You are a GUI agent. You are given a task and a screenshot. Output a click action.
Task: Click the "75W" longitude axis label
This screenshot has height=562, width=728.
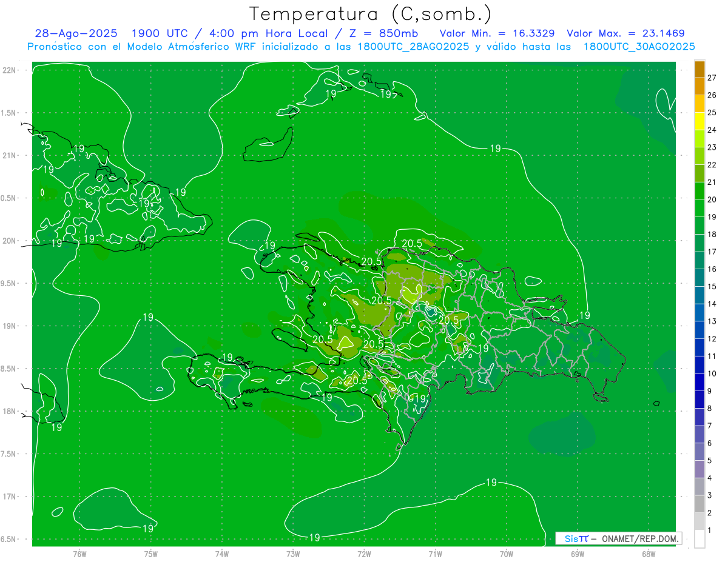coord(150,554)
